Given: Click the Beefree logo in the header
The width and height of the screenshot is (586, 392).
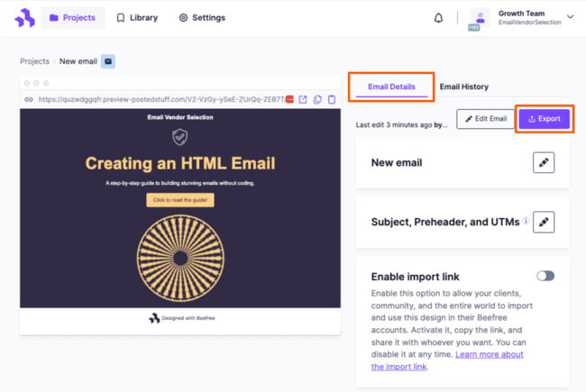Looking at the screenshot, I should (x=24, y=18).
